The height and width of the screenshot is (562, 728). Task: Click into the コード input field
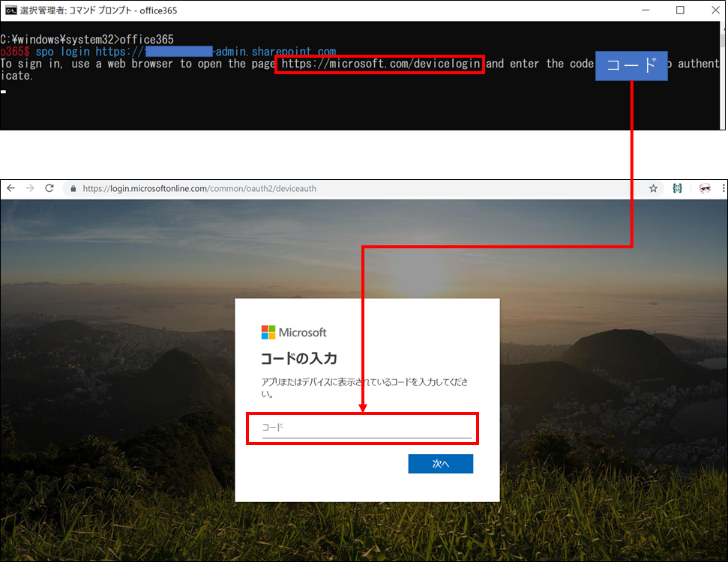click(367, 428)
